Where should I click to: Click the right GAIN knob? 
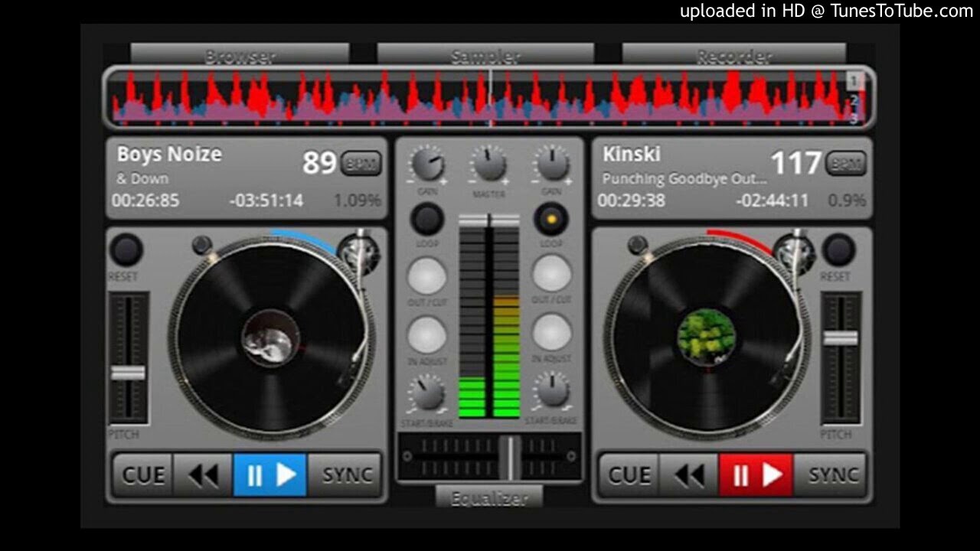(x=551, y=163)
